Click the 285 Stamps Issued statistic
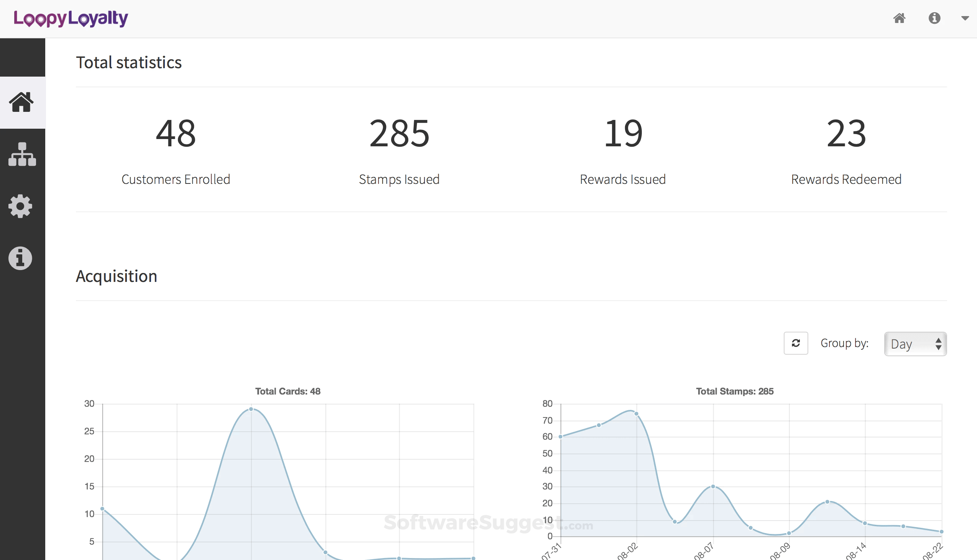977x560 pixels. [399, 133]
